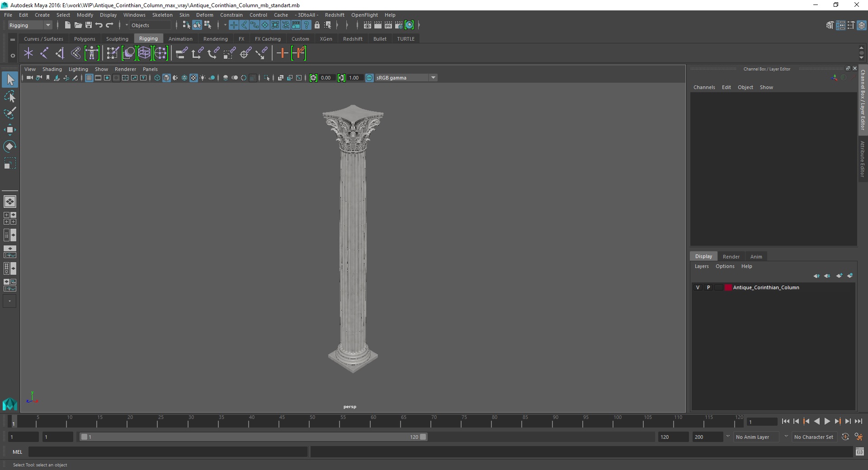Open the Script Editor icon
The image size is (868, 470).
[859, 451]
